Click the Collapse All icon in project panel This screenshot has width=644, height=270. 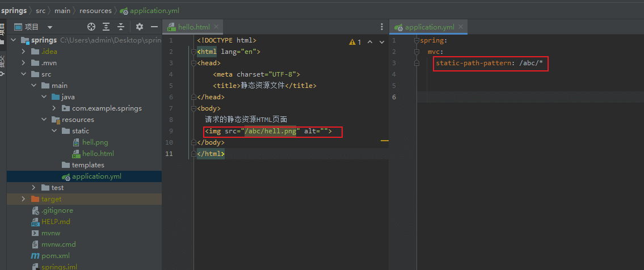tap(121, 27)
